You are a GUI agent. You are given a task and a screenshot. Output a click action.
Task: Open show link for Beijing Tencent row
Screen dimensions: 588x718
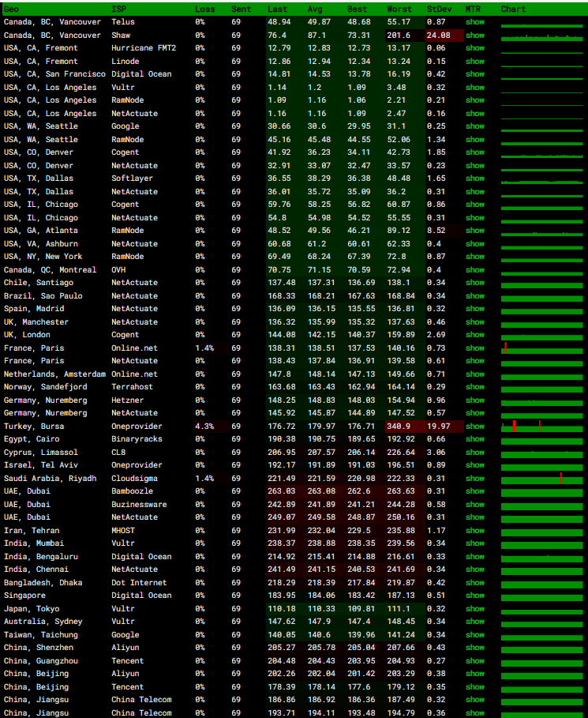click(474, 687)
